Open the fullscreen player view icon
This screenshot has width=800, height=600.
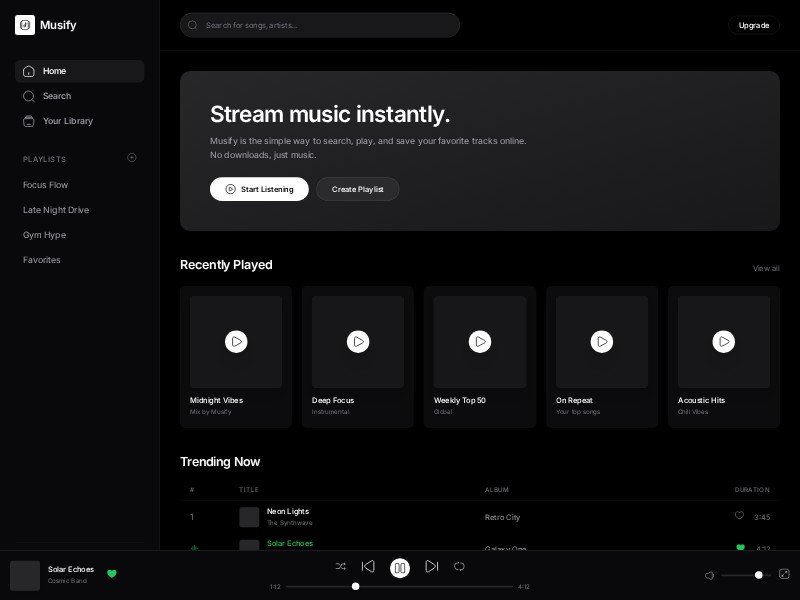pos(784,574)
